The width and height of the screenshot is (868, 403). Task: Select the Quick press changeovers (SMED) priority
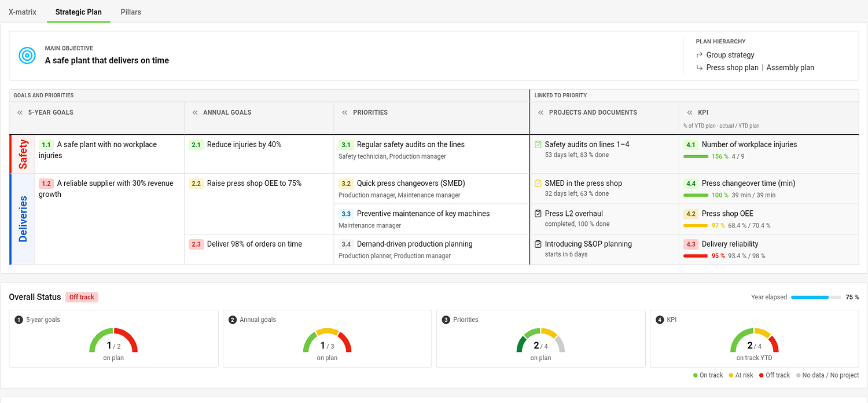(411, 184)
